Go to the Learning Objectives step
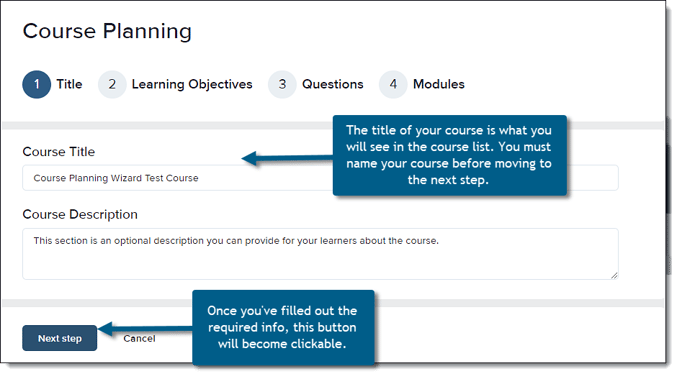 click(x=192, y=84)
